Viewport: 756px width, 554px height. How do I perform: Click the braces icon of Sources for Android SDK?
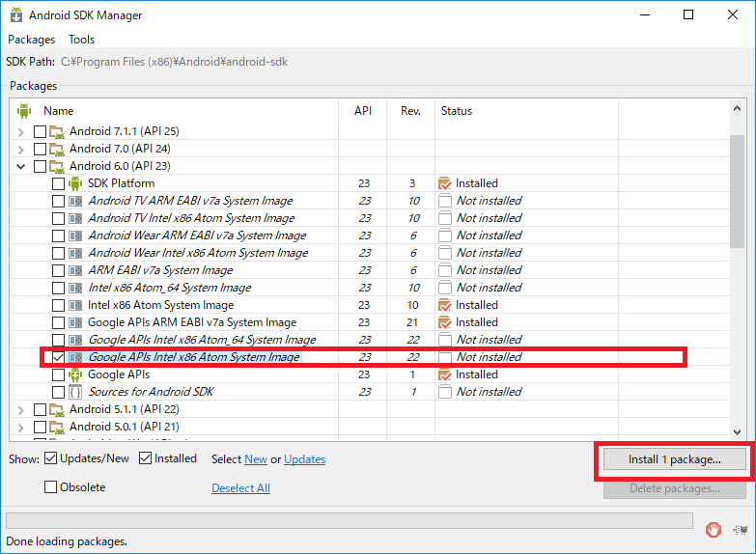pos(75,392)
